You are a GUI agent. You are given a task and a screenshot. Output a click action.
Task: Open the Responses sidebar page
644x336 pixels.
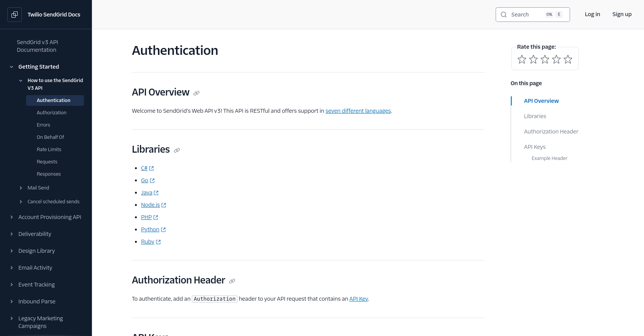coord(49,174)
